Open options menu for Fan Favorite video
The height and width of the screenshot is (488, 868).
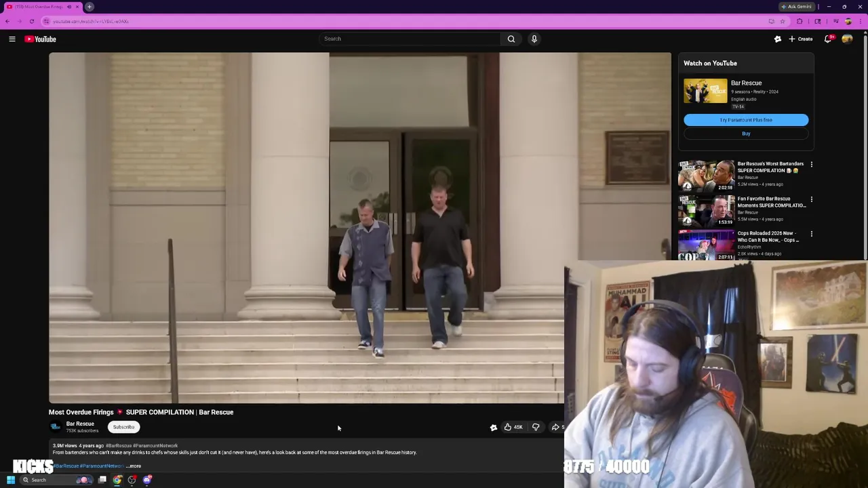click(811, 199)
